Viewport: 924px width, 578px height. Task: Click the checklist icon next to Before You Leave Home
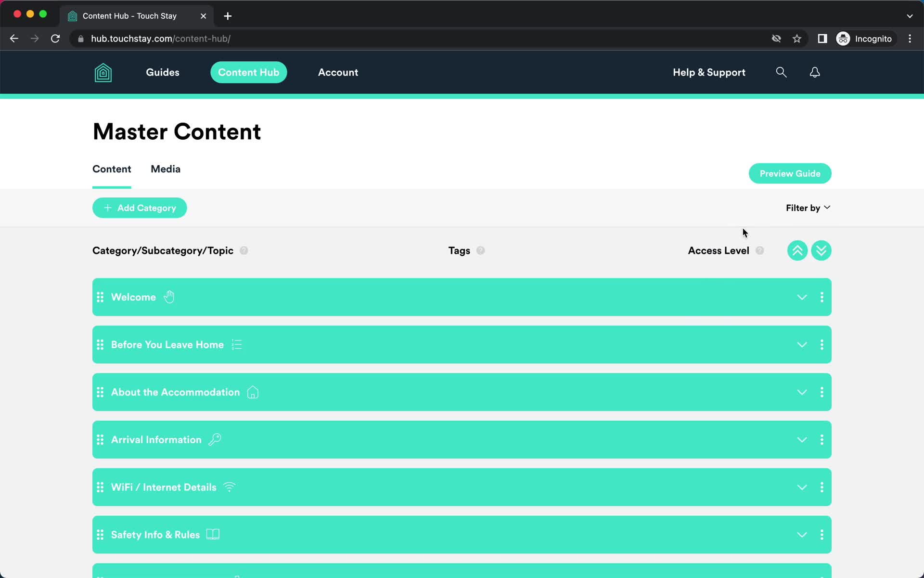click(237, 344)
